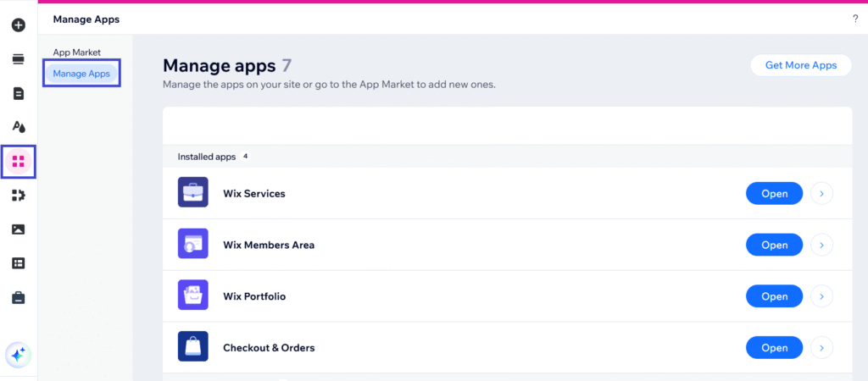Expand options arrow for Checkout & Orders
868x381 pixels.
click(x=821, y=347)
